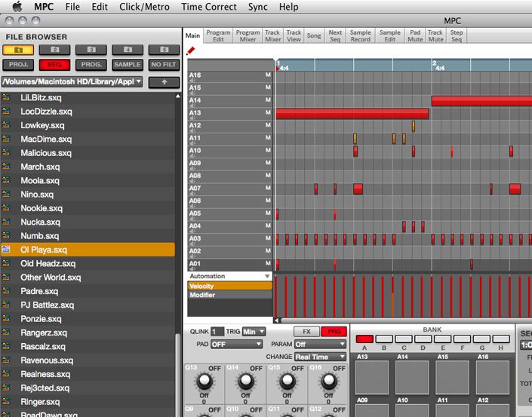The image size is (532, 417).
Task: Mute pad row A01
Action: pos(268,263)
